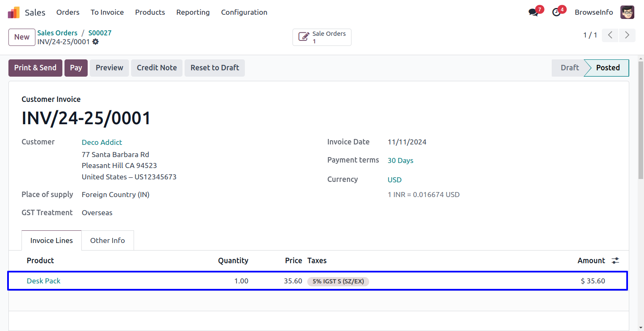Open the Deco Addict customer link
The width and height of the screenshot is (644, 331).
click(102, 142)
